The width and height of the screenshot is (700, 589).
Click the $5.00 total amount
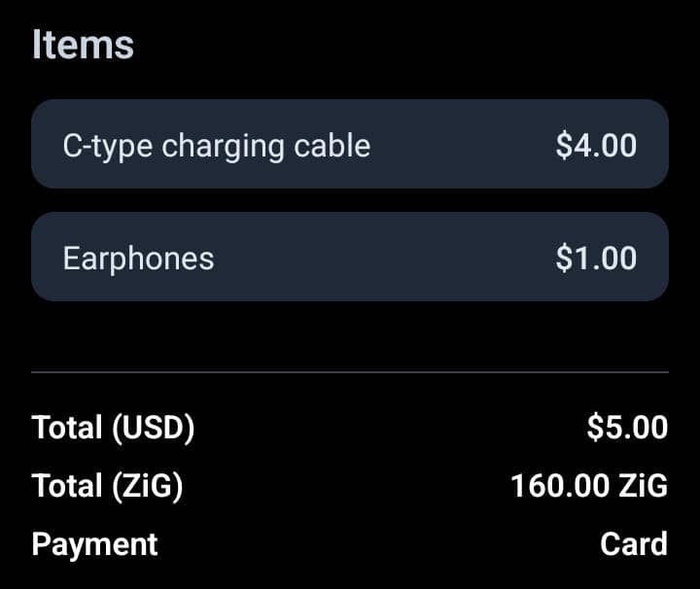pos(627,428)
